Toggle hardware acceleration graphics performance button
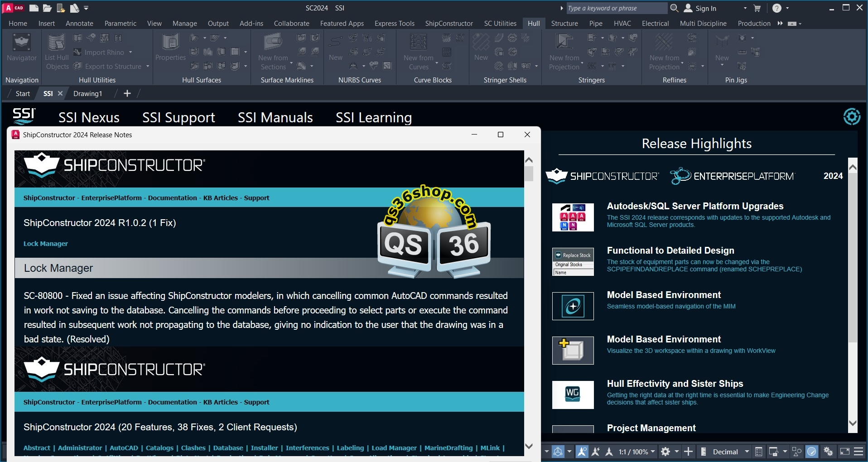The image size is (868, 462). pyautogui.click(x=812, y=452)
